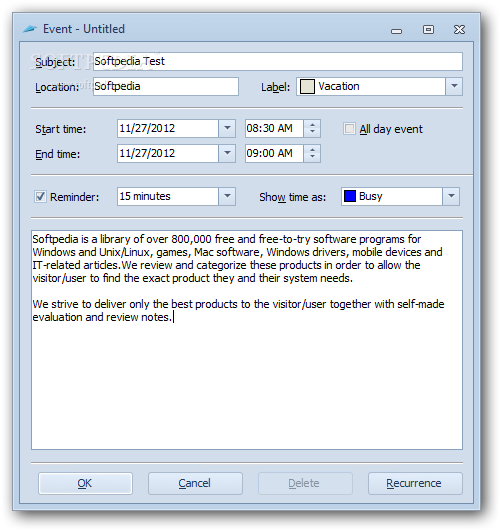Minimize the Event window
501x531 pixels.
(x=396, y=30)
